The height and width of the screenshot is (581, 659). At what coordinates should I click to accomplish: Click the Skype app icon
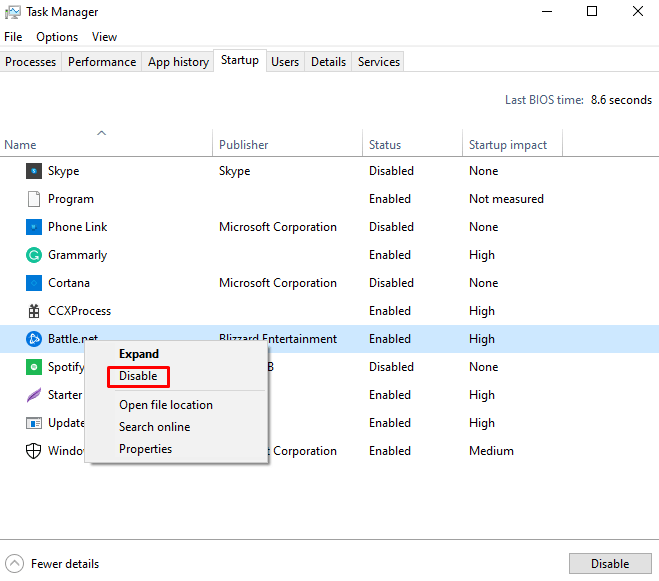click(34, 171)
